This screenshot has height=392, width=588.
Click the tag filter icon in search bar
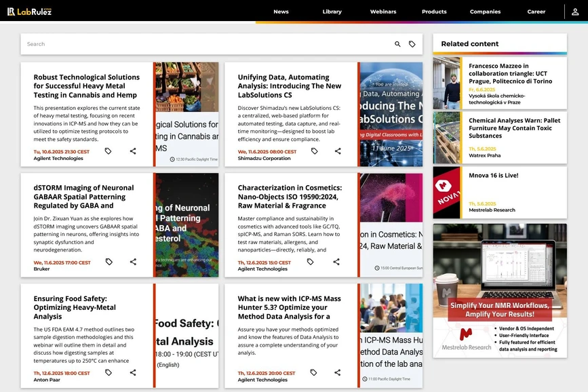coord(412,44)
